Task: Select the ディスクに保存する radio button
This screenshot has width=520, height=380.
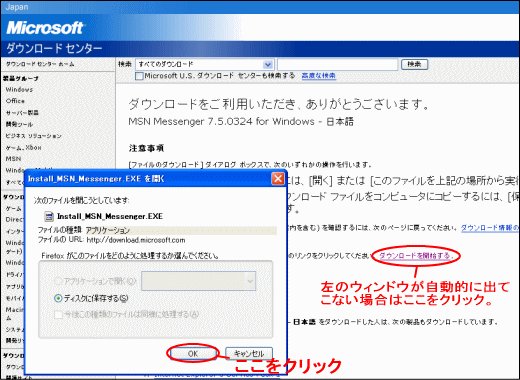Action: 58,298
